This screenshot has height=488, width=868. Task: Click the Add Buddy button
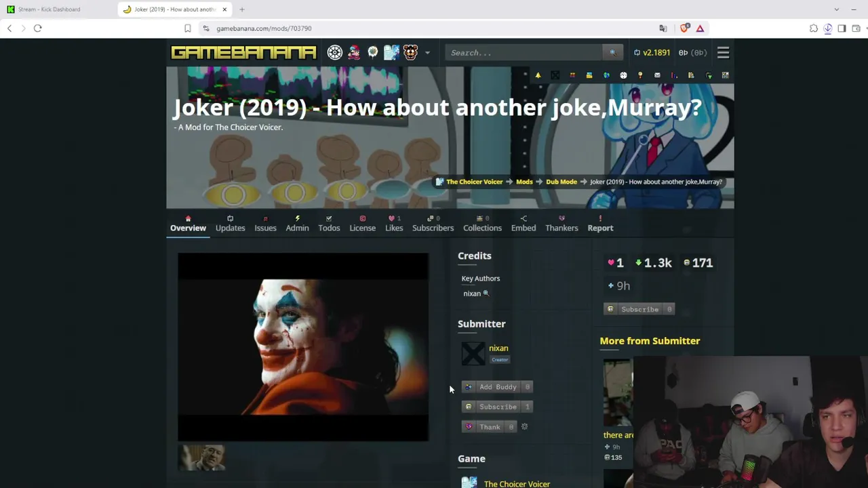click(497, 387)
